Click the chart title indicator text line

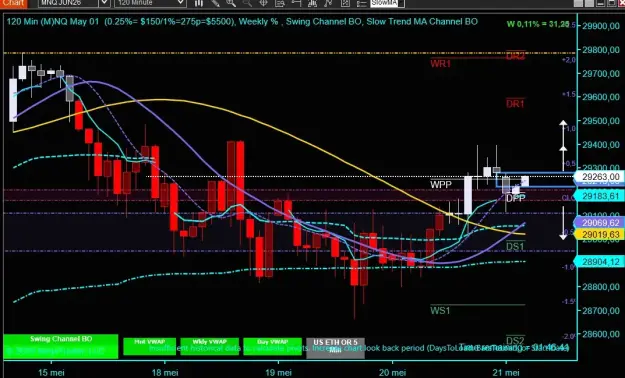coord(242,22)
